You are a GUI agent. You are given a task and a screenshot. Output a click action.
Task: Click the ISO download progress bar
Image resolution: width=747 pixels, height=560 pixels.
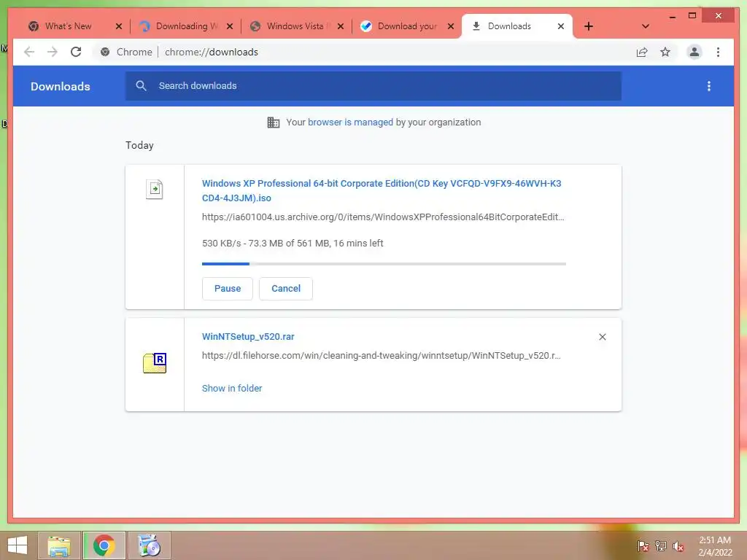384,264
